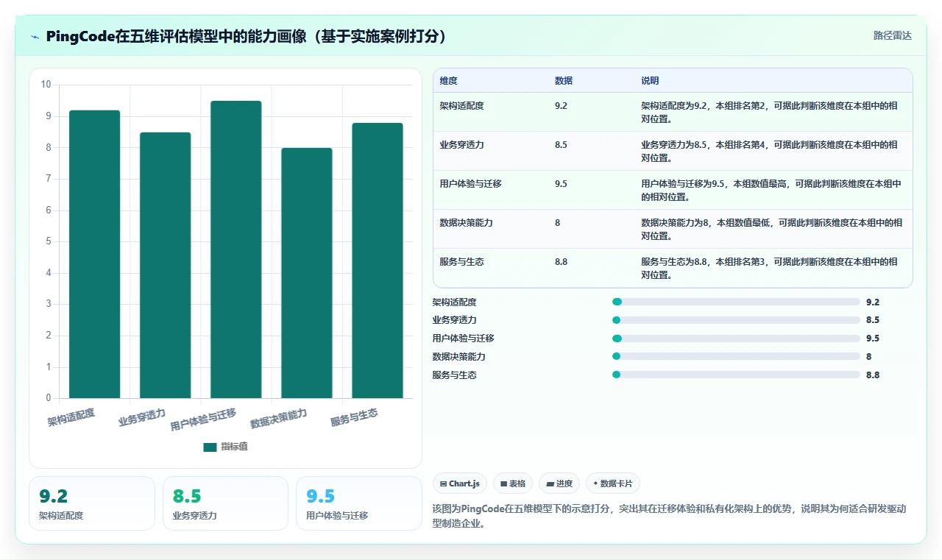The height and width of the screenshot is (560, 942).
Task: Click description mentioning 本组数值最低
Action: coord(771,229)
